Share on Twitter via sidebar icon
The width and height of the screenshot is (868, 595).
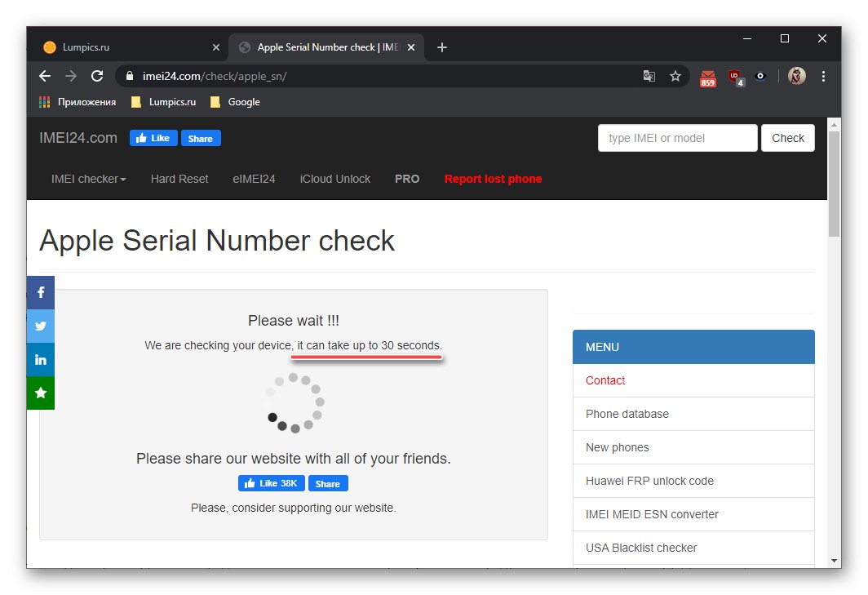click(x=41, y=326)
